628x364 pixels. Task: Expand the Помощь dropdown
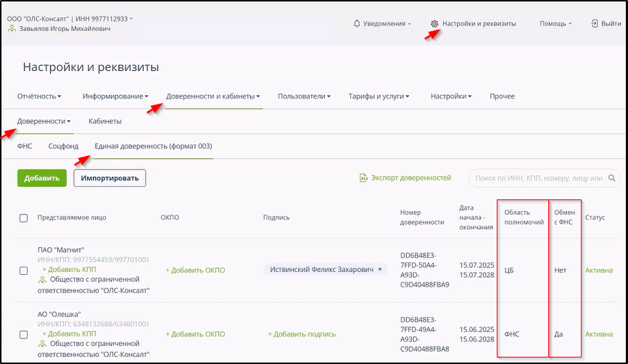555,24
